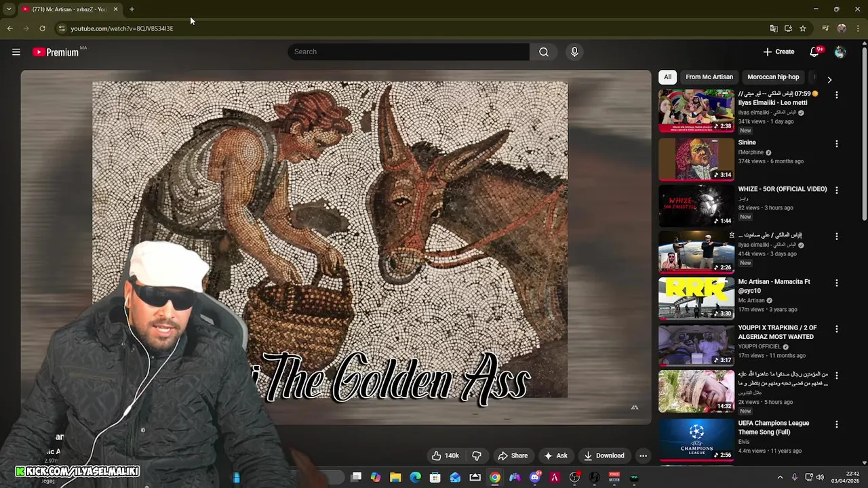Click the Share button
868x488 pixels.
pos(513,455)
